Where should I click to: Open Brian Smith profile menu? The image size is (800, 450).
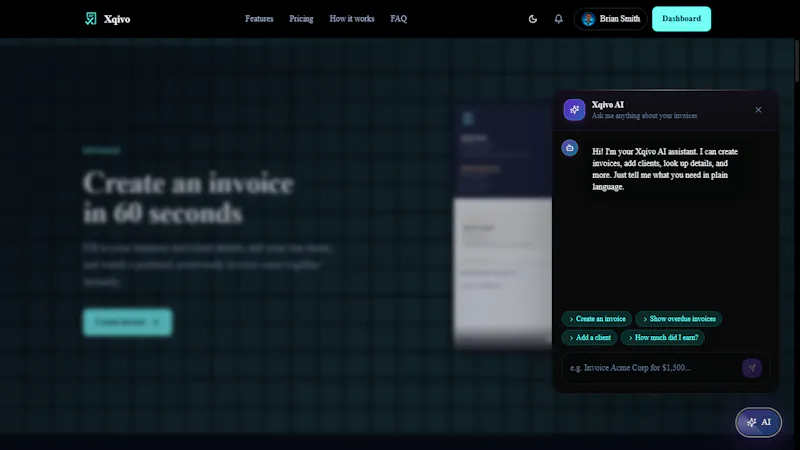click(x=611, y=19)
